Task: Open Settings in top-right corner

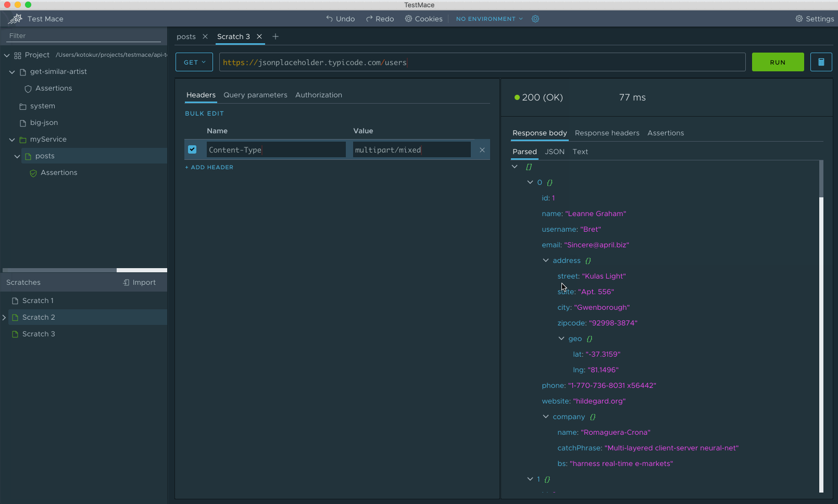Action: click(x=815, y=19)
